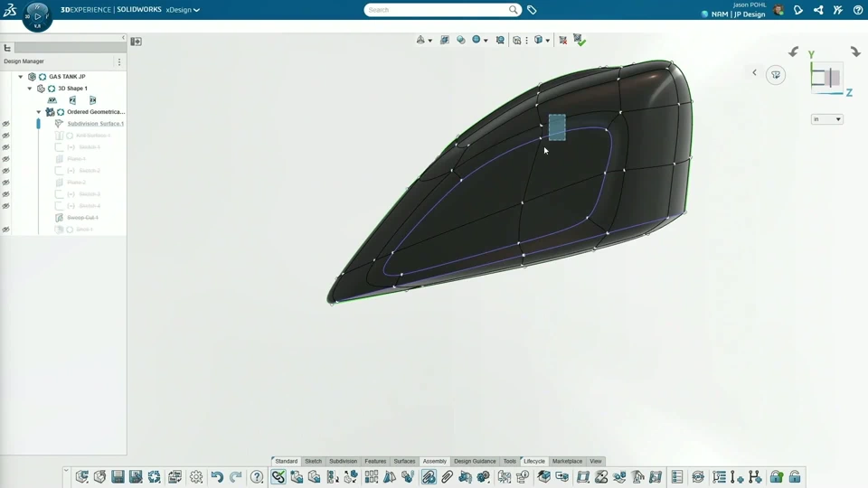Open the cube display dropdown arrow

[x=548, y=41]
